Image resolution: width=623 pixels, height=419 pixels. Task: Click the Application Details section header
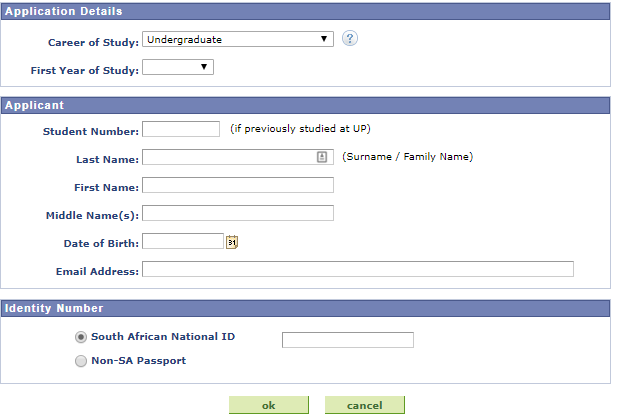(x=305, y=11)
